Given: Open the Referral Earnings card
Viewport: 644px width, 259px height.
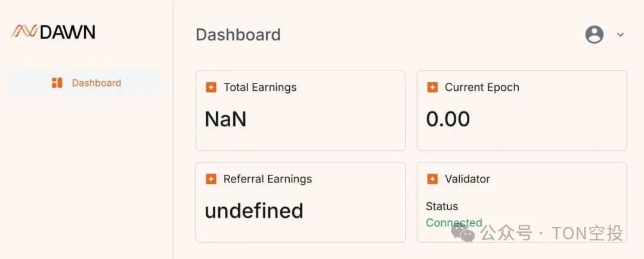Looking at the screenshot, I should tap(301, 202).
